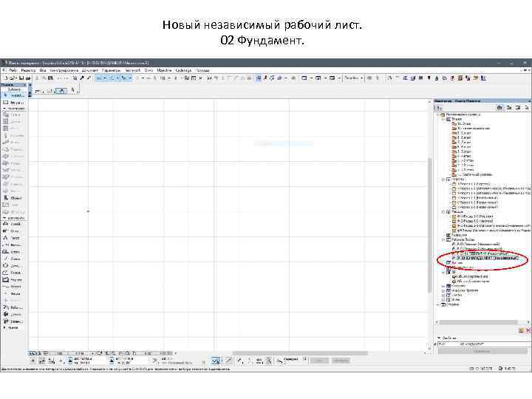The height and width of the screenshot is (399, 532).
Task: Toggle highlighted geometry method in Info Box
Action: point(61,91)
